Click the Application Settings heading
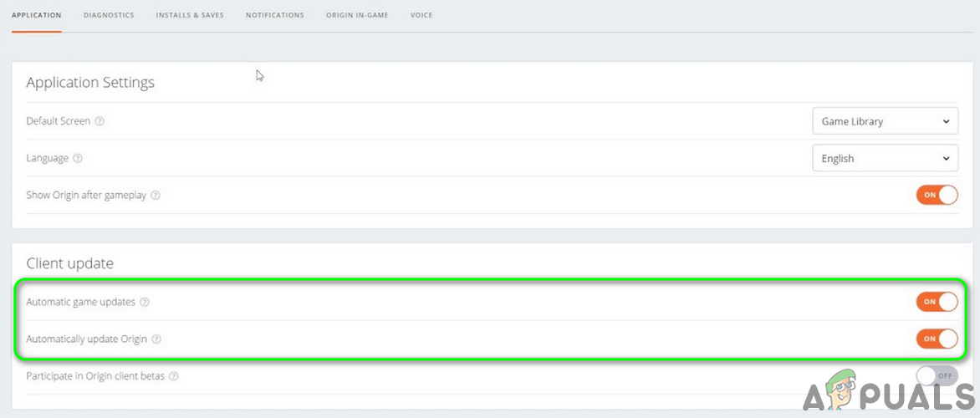980x418 pixels. click(x=90, y=83)
